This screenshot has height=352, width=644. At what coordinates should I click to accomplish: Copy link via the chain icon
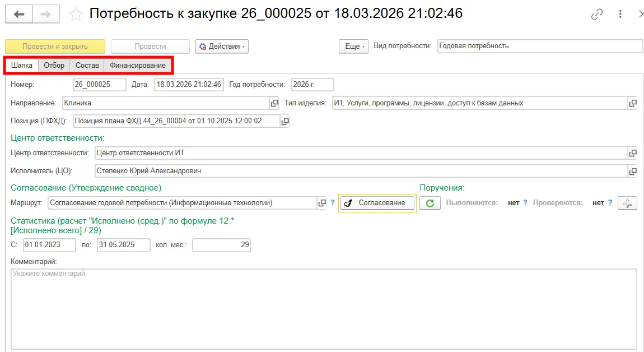597,15
